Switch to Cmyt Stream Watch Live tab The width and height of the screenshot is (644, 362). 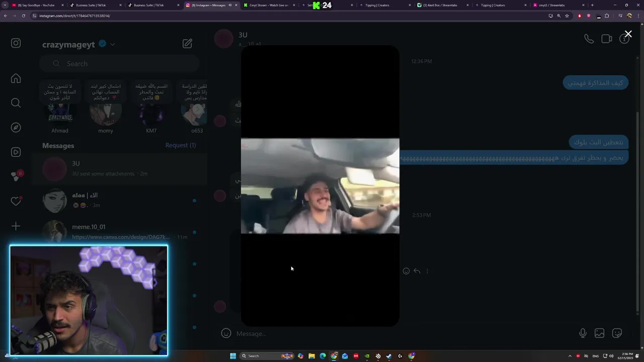(x=270, y=5)
